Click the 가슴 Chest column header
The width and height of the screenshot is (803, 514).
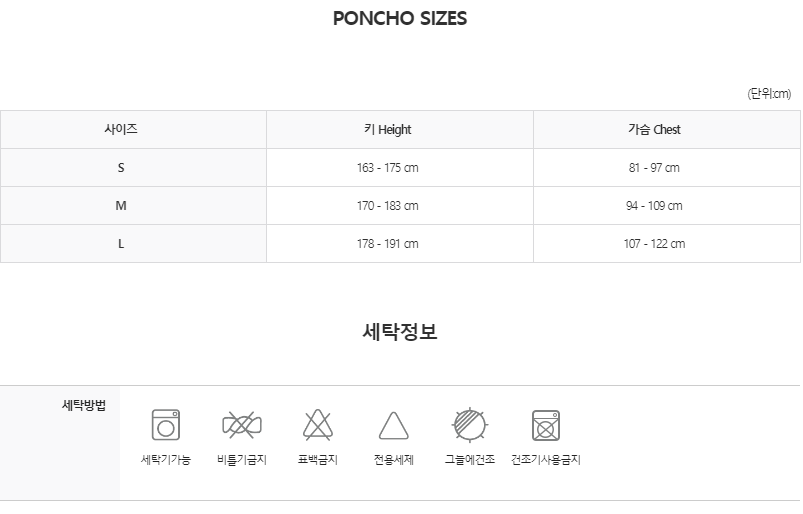coord(654,130)
